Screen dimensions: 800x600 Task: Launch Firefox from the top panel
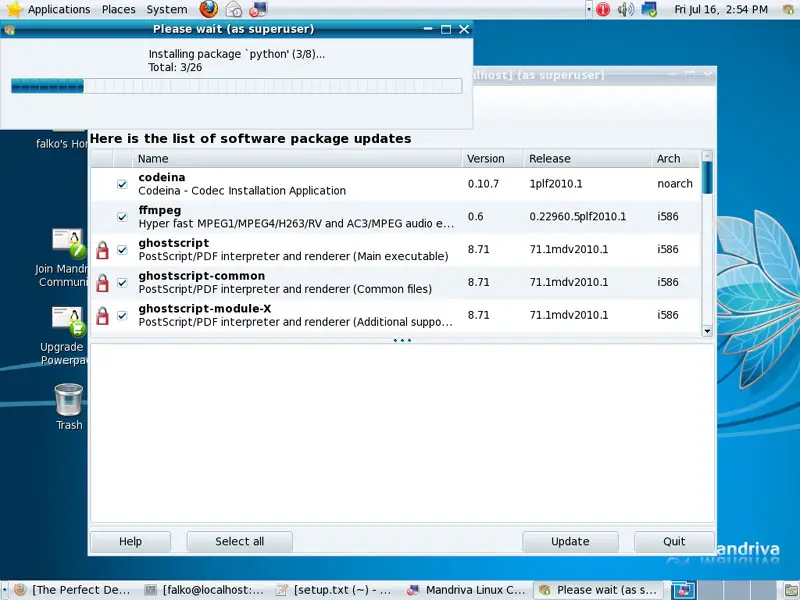pyautogui.click(x=208, y=9)
